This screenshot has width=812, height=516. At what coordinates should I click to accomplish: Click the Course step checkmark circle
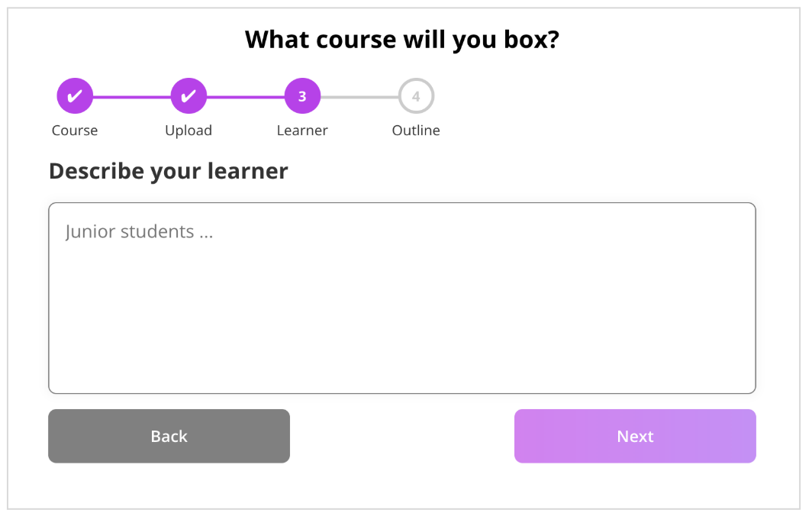[x=75, y=96]
